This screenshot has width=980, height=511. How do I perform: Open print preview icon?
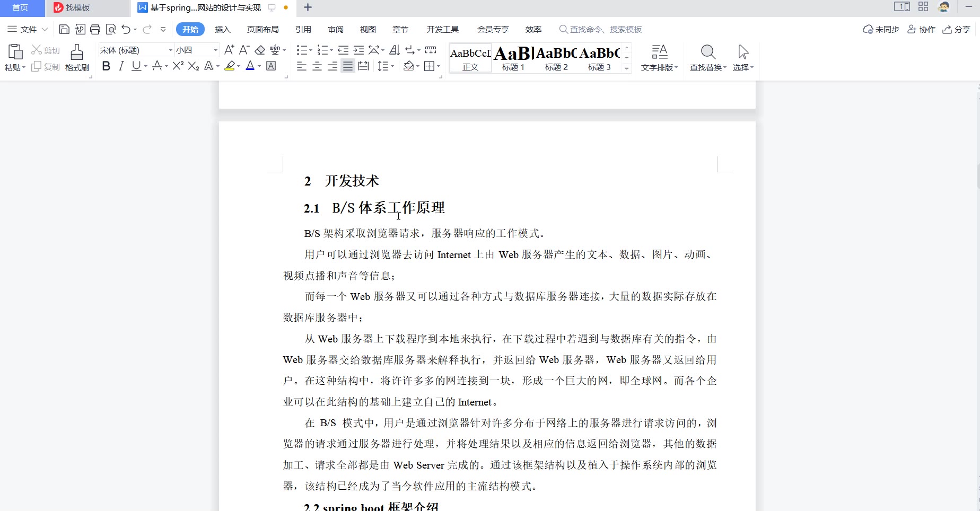(111, 29)
